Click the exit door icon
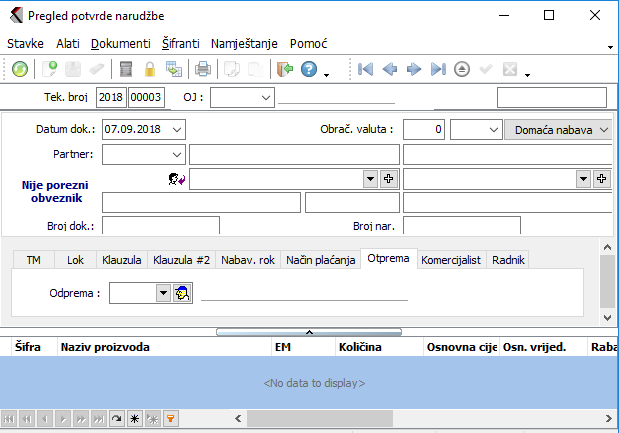 tap(285, 69)
